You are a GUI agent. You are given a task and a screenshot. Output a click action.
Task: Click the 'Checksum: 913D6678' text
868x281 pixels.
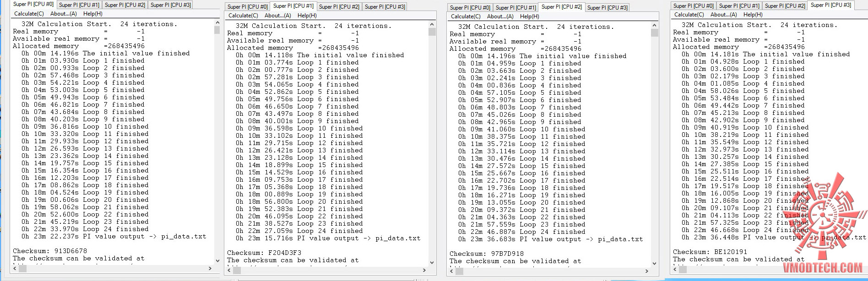pos(50,251)
